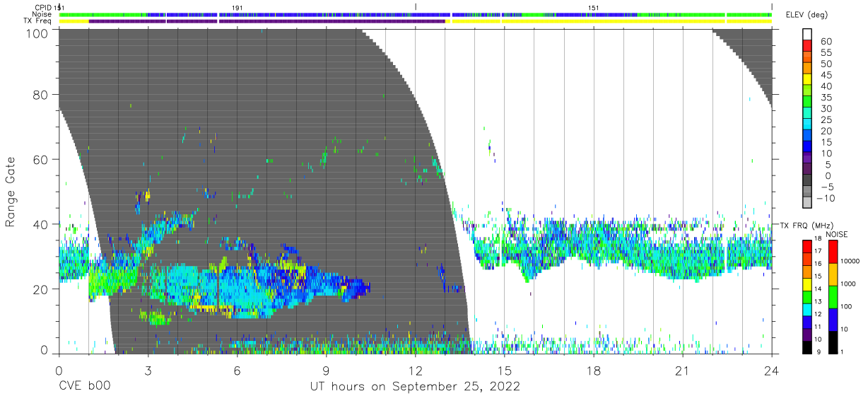Select the yellow segment of the ELEV colorbar
Screen dimensions: 868x401
[807, 79]
